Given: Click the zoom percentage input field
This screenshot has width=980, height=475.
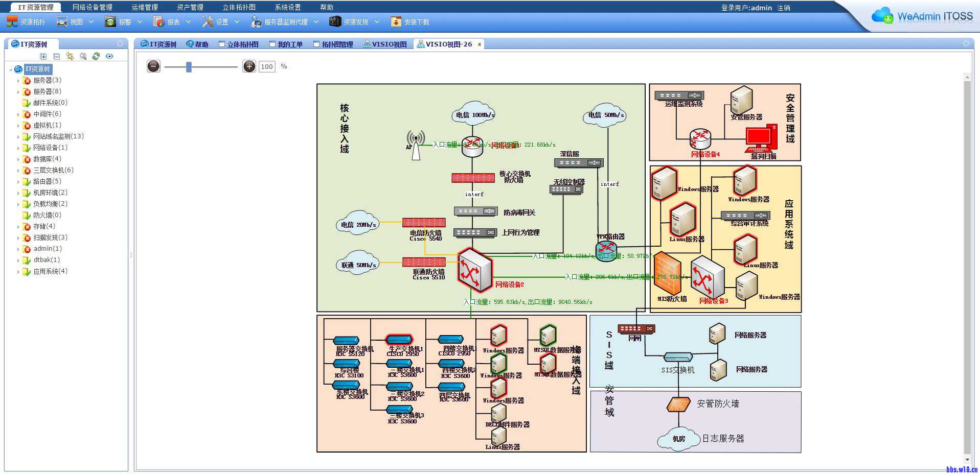Looking at the screenshot, I should (267, 67).
